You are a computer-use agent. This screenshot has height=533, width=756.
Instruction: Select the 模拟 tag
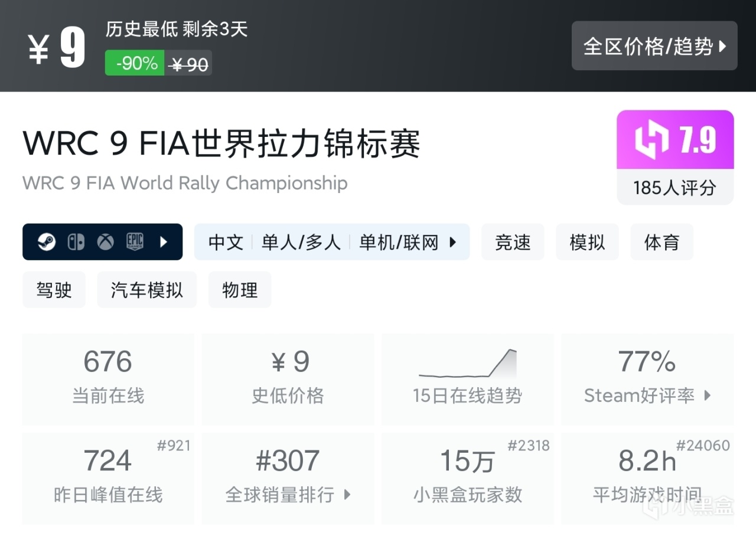(587, 242)
